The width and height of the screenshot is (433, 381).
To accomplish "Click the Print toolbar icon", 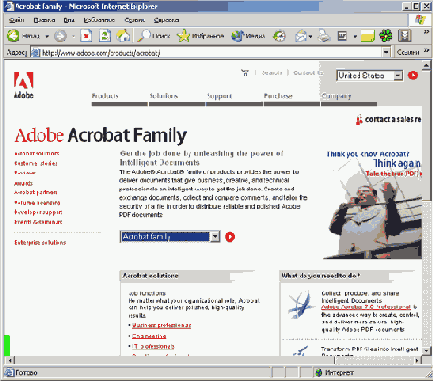I will [324, 36].
